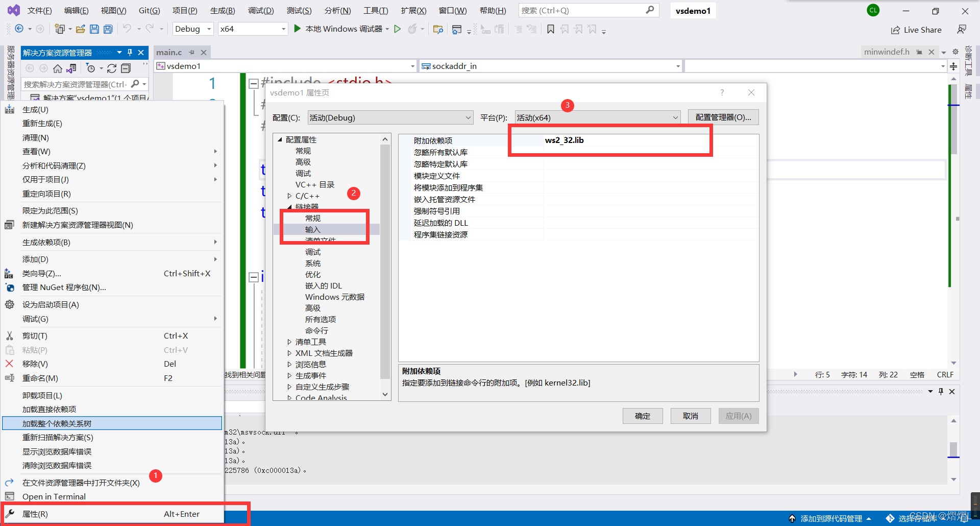Start debugging with the green play button
The height and width of the screenshot is (526, 980).
pos(297,29)
